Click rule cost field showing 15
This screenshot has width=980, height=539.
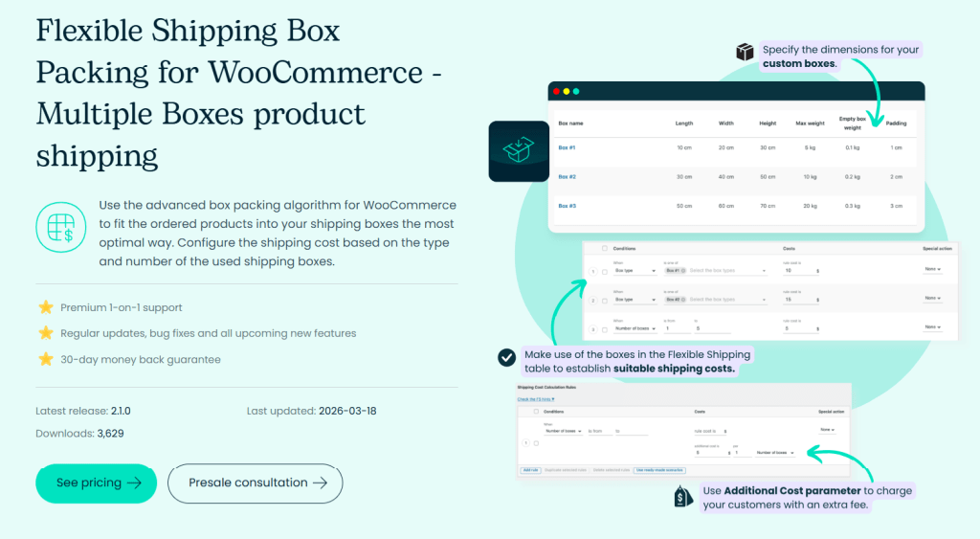click(801, 300)
